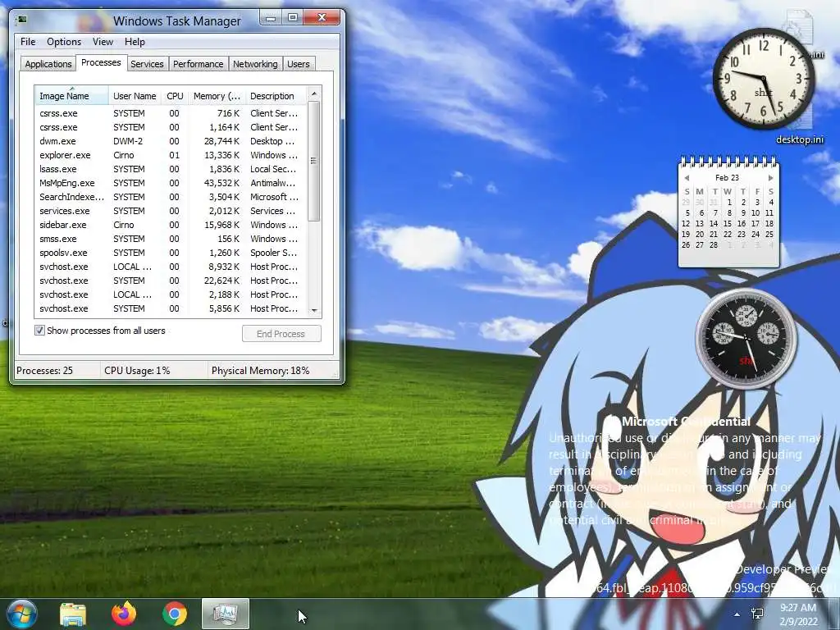Open the taskbar clock showing 9:27 AM
840x630 pixels.
(x=798, y=614)
